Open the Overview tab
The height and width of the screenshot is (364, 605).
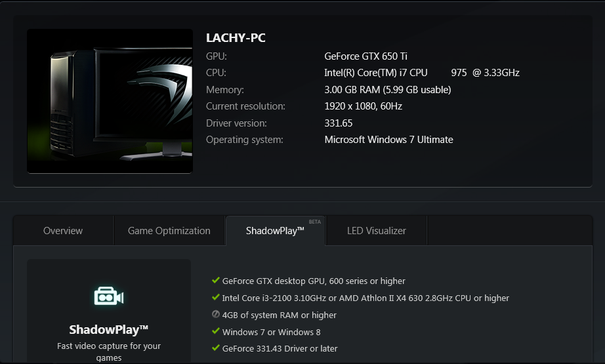click(63, 231)
